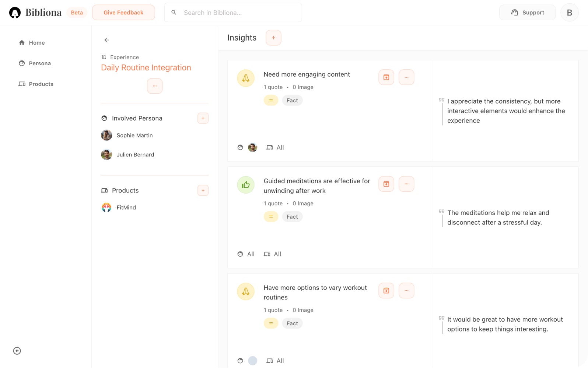This screenshot has width=588, height=368.
Task: Open the 'Need more engaging content' insight title
Action: coord(307,74)
